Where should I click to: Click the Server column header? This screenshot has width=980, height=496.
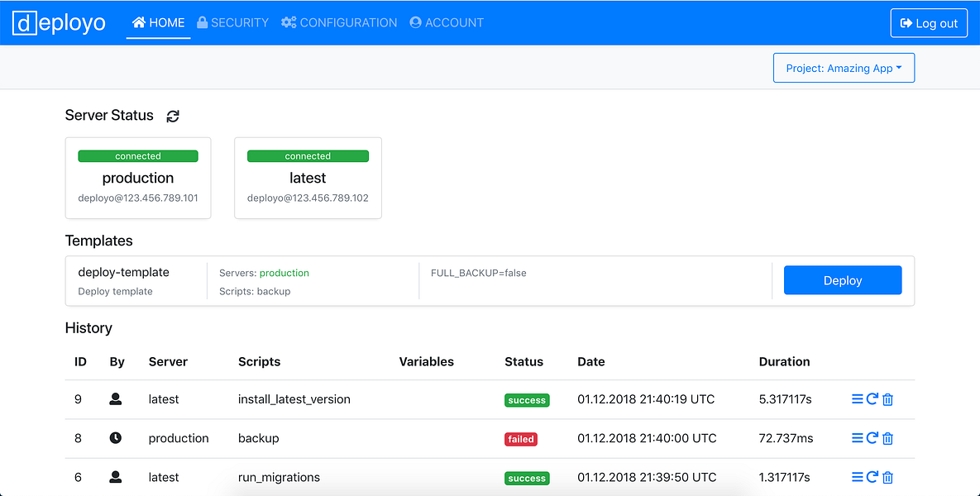point(168,362)
